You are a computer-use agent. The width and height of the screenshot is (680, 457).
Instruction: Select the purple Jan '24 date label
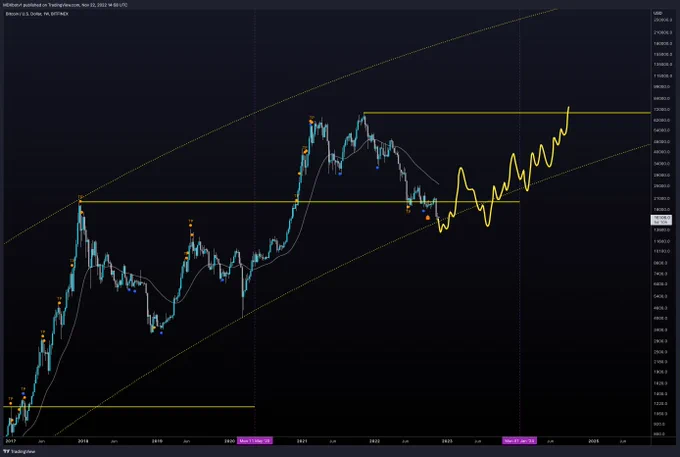point(520,441)
